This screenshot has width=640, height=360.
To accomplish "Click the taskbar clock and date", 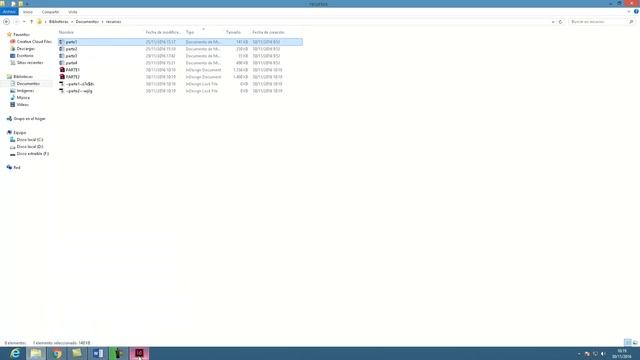I will [622, 353].
